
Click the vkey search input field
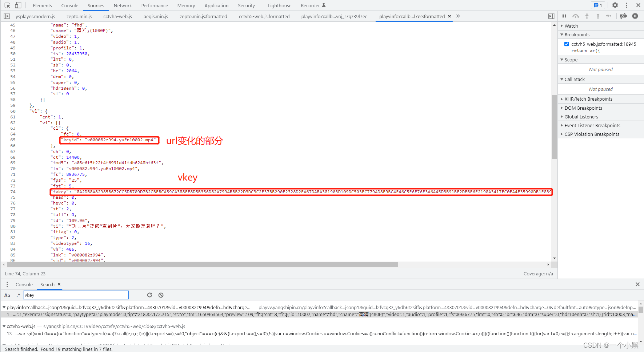pyautogui.click(x=76, y=295)
